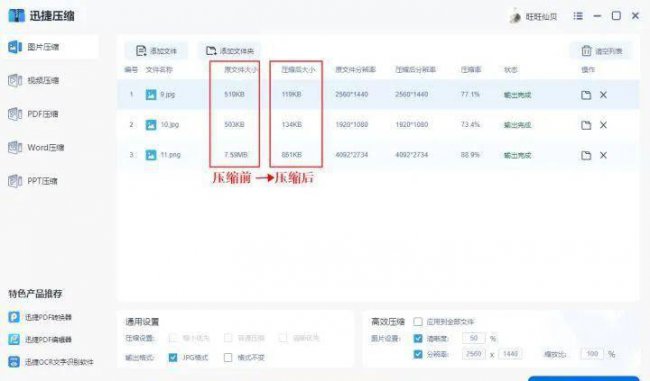This screenshot has width=650, height=381.
Task: Click the image file icon for 11.png
Action: 151,155
